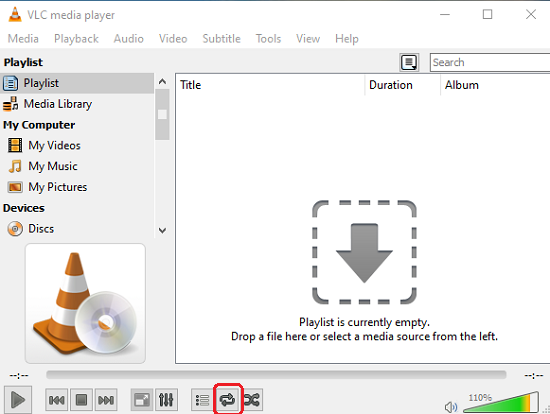This screenshot has width=550, height=414.
Task: Sort playlist by Album column
Action: click(495, 85)
